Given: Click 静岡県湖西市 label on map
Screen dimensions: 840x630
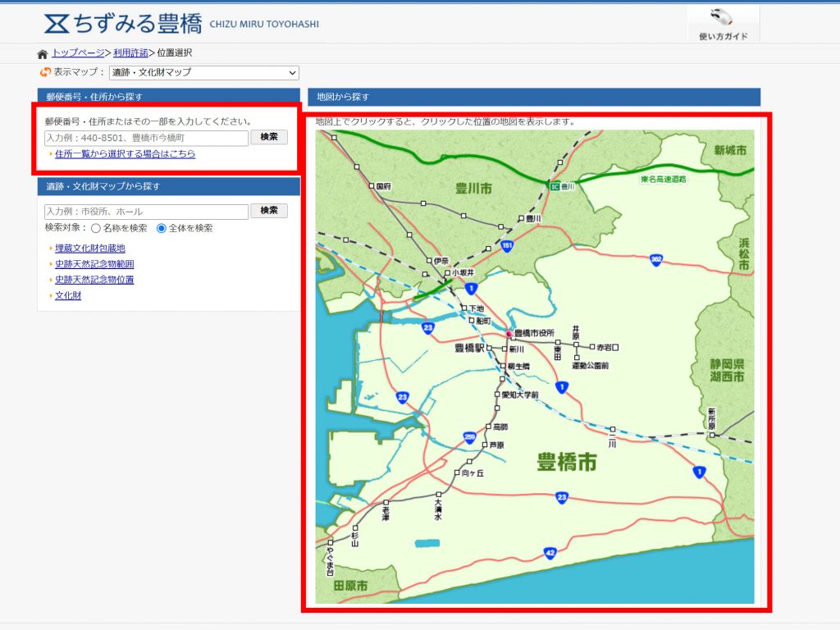Looking at the screenshot, I should [x=727, y=371].
